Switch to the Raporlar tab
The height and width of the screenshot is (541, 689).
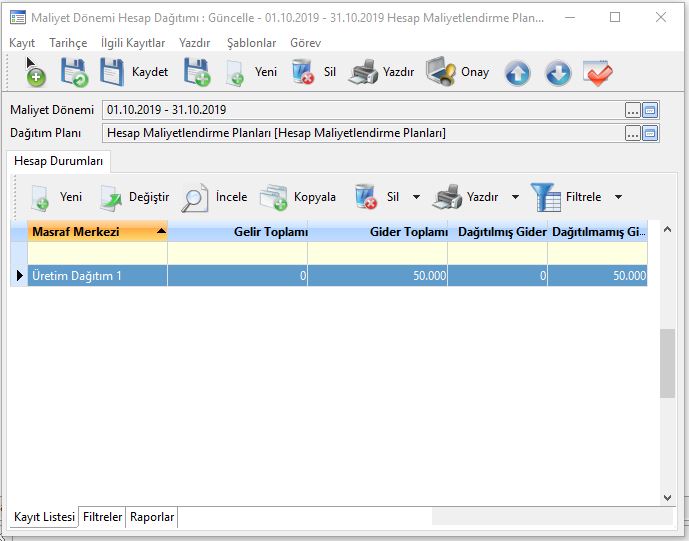coord(152,517)
